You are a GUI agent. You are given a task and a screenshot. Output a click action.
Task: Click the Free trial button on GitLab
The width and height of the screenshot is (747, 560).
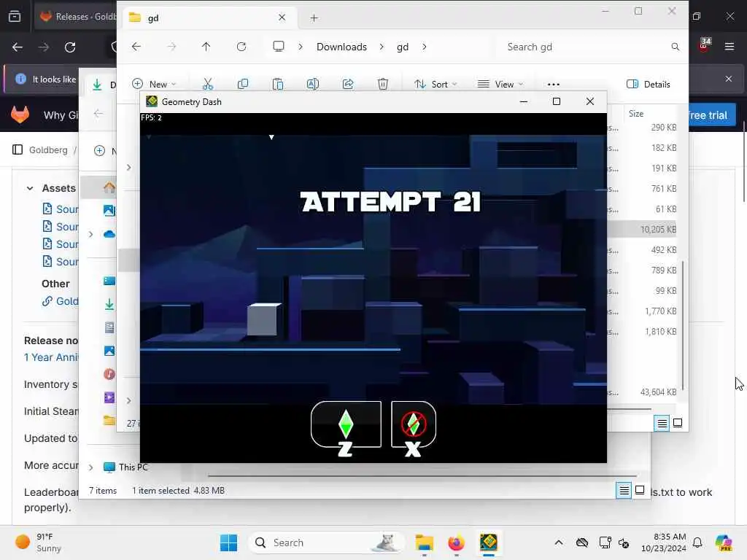click(712, 115)
